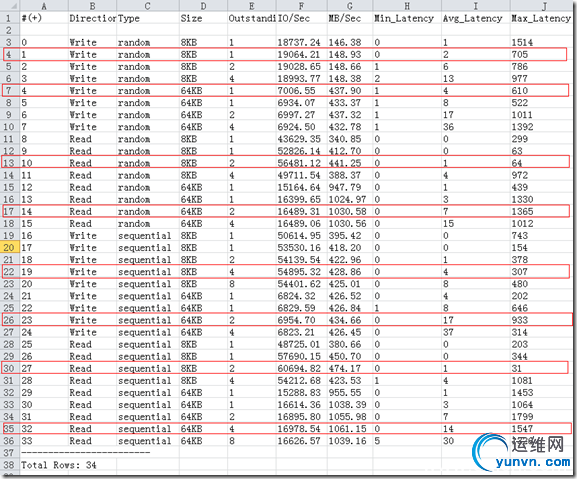
Task: Click cell with value 54139.54
Action: tap(301, 260)
